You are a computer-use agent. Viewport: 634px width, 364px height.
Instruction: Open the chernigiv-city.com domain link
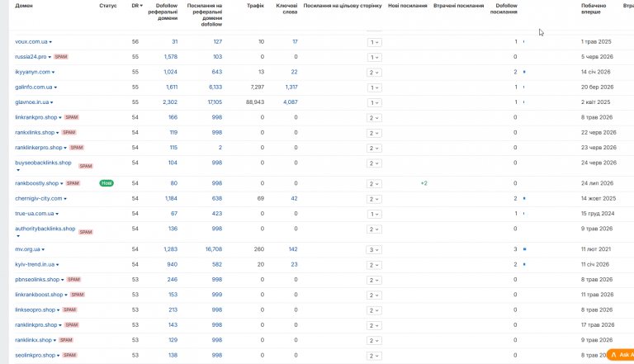[39, 199]
